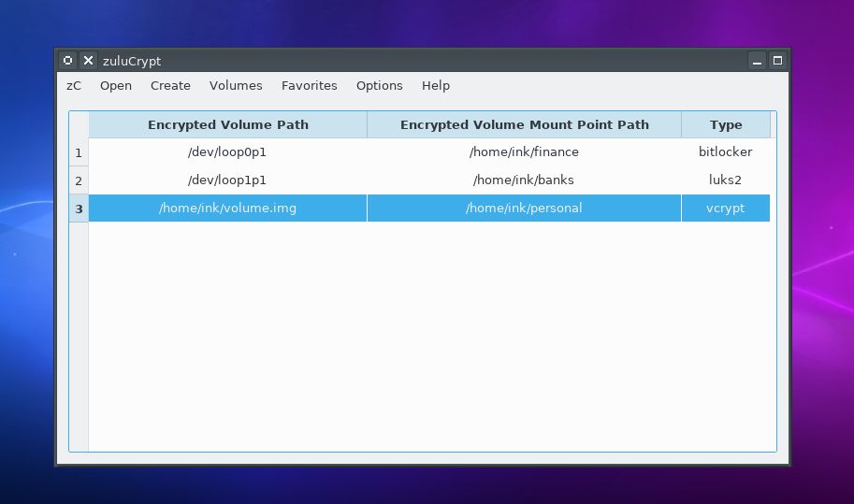Click the window menu icon left of close

(x=67, y=61)
